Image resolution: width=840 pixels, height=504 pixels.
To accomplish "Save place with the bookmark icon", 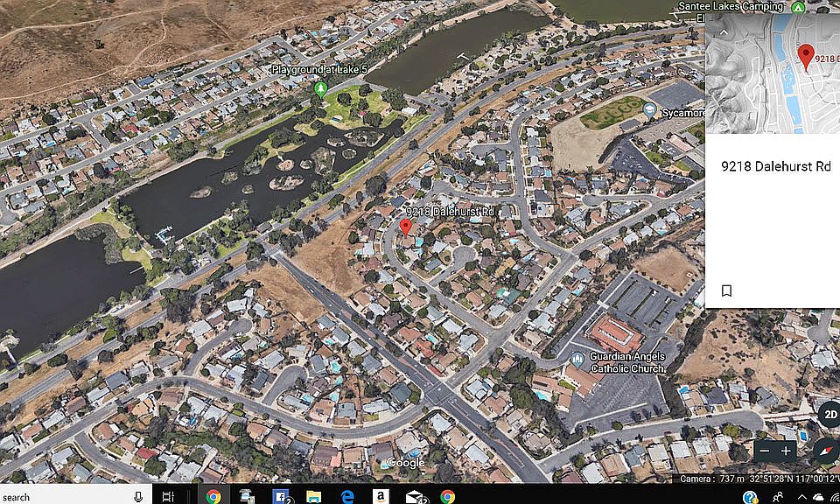I will pyautogui.click(x=726, y=290).
